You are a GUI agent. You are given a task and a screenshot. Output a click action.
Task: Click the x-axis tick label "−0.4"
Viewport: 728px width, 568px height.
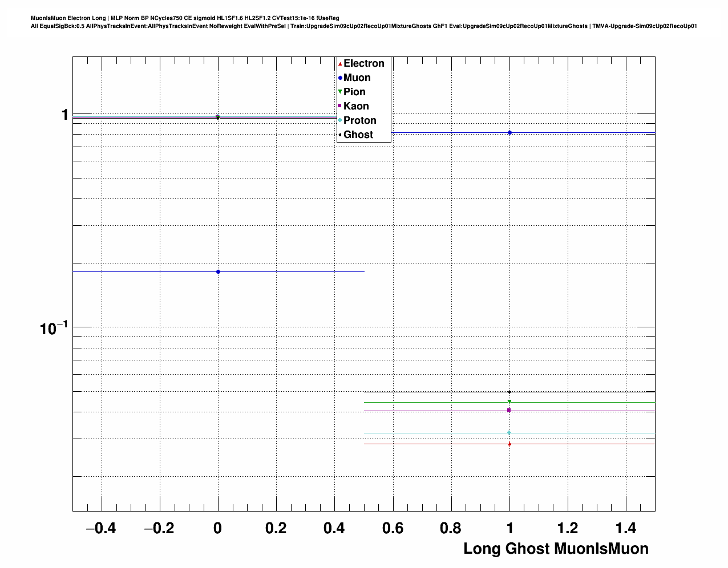coord(100,529)
